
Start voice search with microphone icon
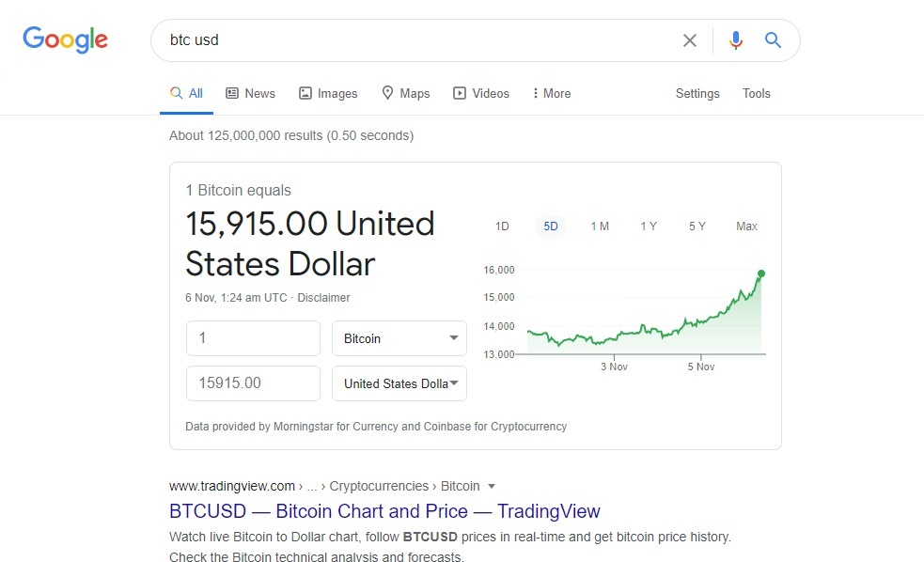tap(735, 40)
